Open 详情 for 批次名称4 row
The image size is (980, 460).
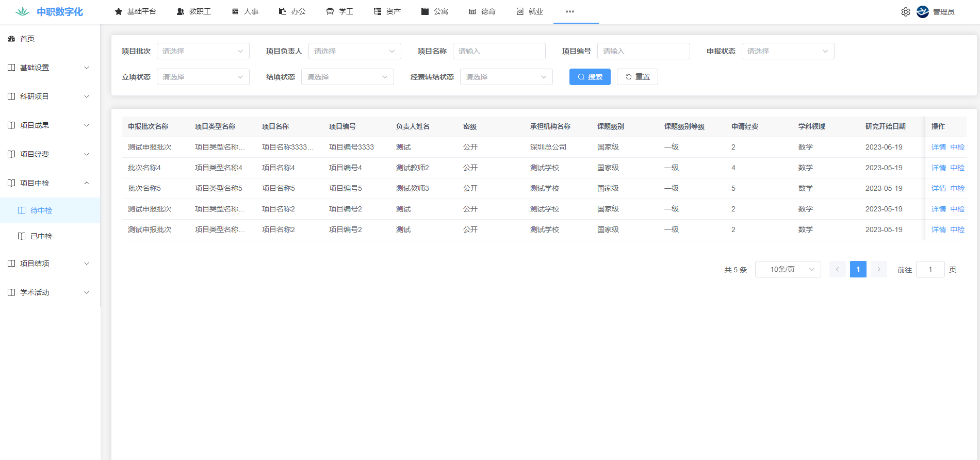938,168
